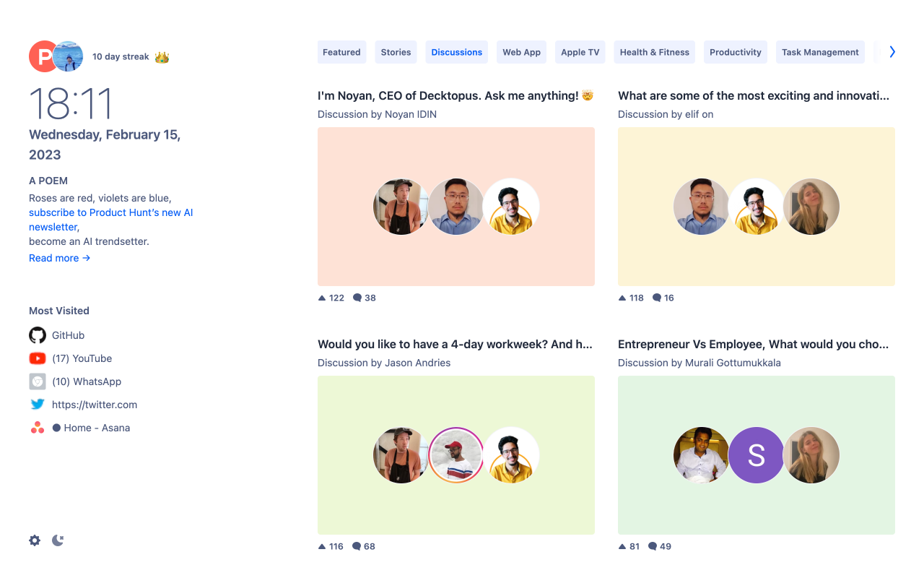924x578 pixels.
Task: Open the Apple TV category tab
Action: 580,52
